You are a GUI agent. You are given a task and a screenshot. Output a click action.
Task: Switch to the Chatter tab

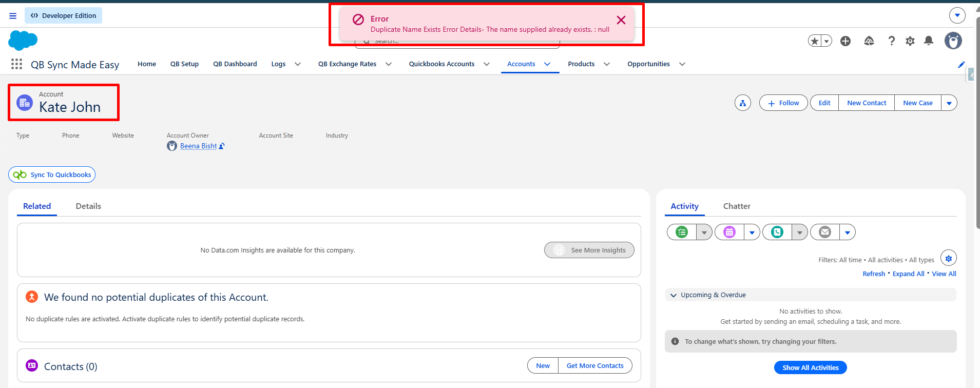click(x=737, y=206)
